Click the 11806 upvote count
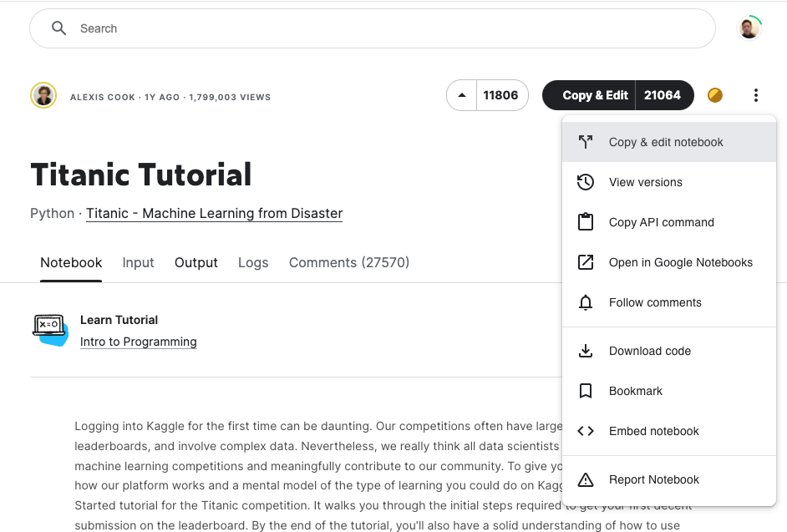Viewport: 787px width, 532px height. point(501,95)
